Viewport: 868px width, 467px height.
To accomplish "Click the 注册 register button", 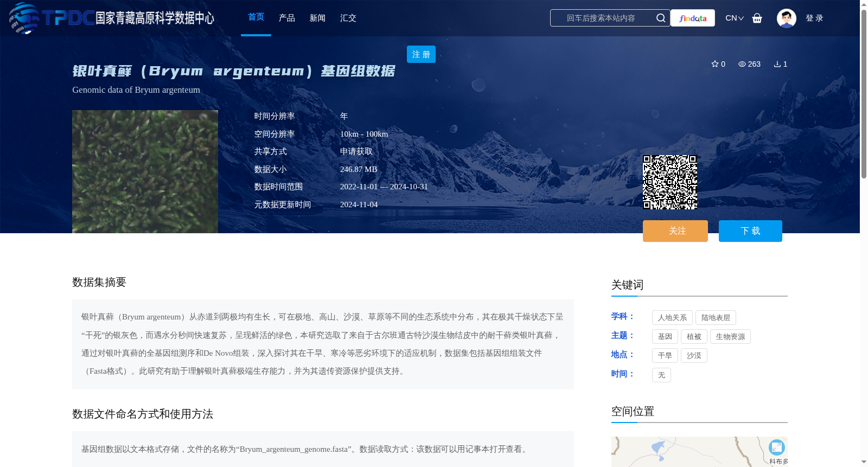I will click(421, 54).
